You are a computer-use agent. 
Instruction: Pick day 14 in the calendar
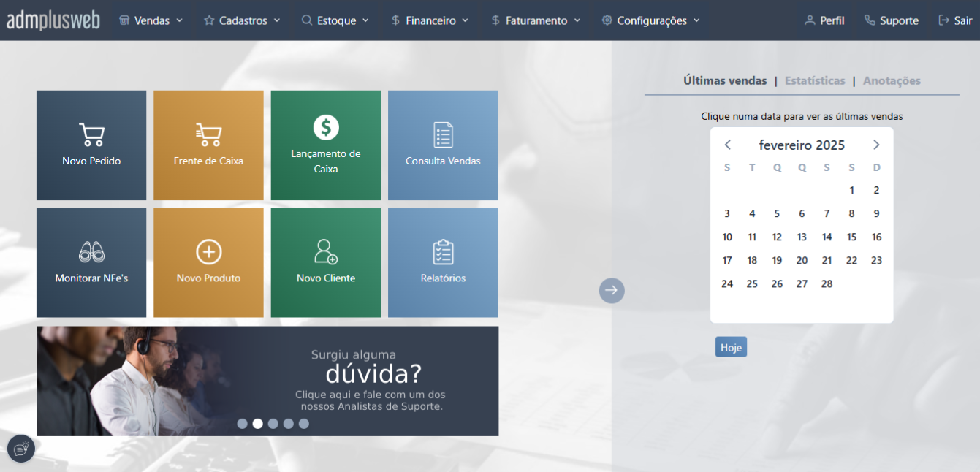[x=827, y=237]
